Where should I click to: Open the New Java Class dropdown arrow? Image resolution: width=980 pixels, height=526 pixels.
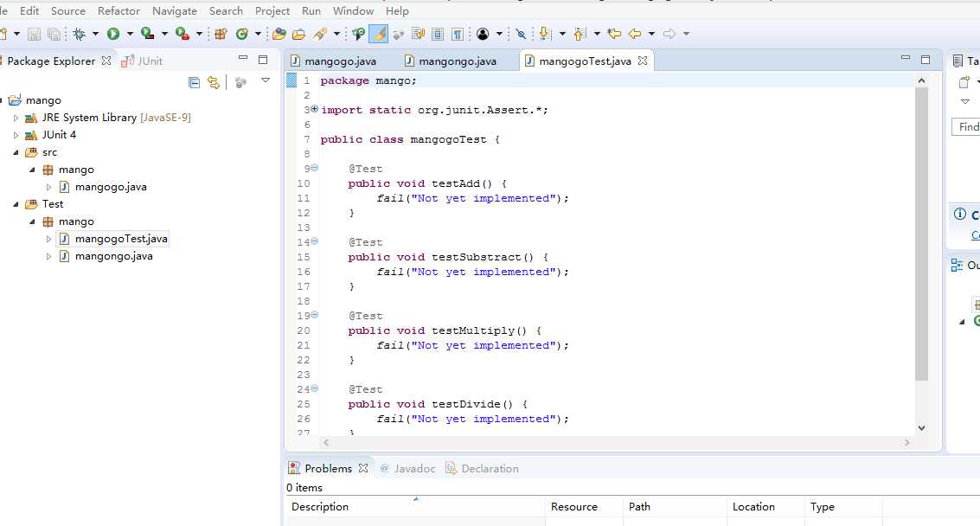[x=258, y=34]
